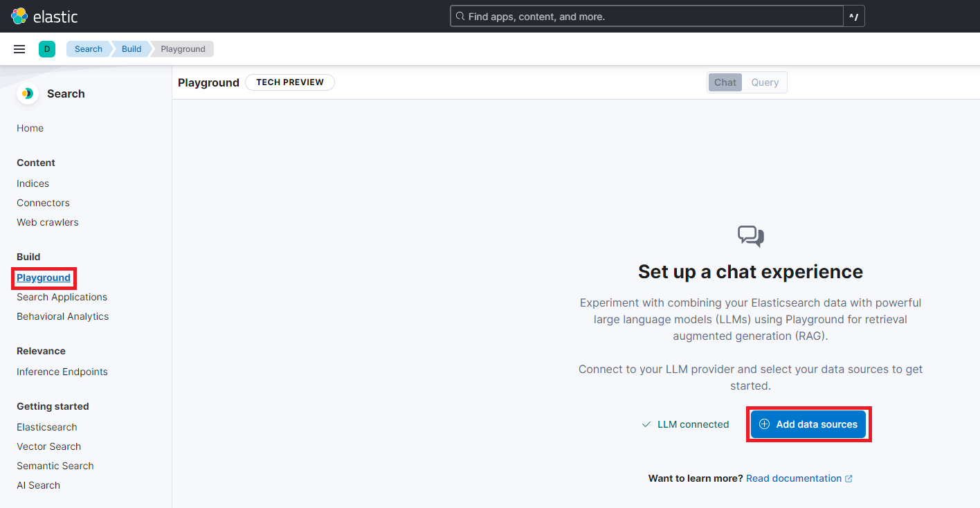Open Semantic Search in the sidebar

click(x=55, y=466)
